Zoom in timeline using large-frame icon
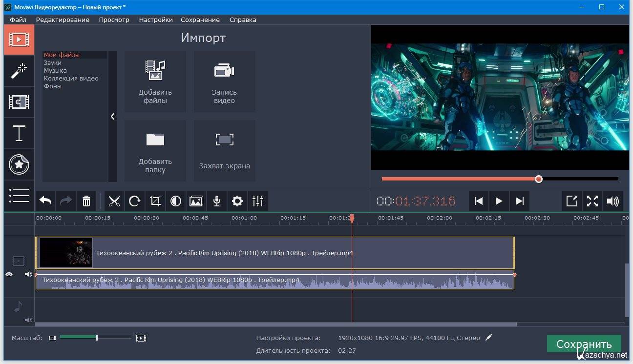Screen dimensions: 633x364 [141, 338]
